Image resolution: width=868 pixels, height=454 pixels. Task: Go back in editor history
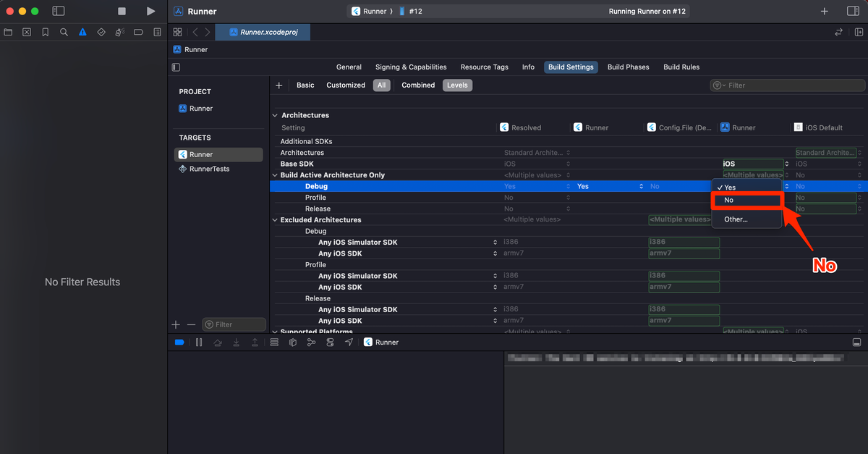(x=195, y=33)
